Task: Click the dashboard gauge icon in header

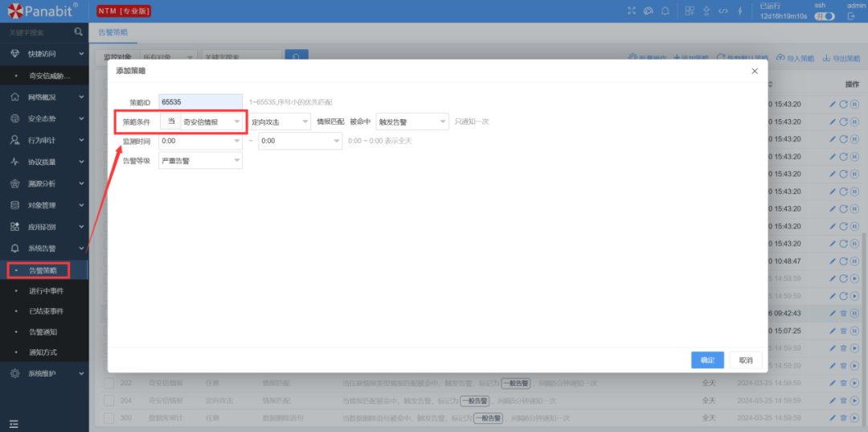Action: pyautogui.click(x=648, y=10)
